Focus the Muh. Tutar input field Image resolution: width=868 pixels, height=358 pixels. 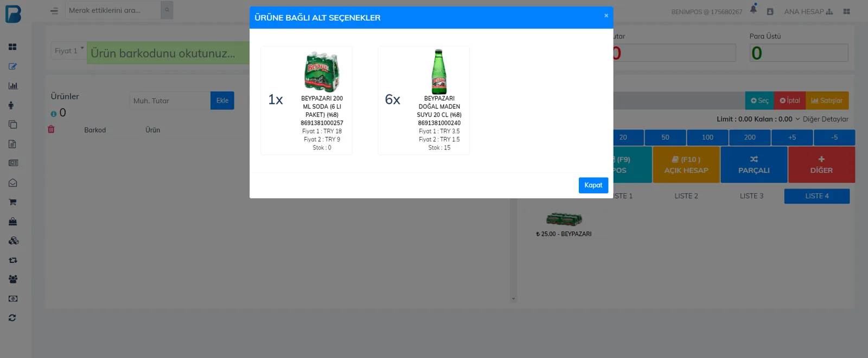[170, 101]
